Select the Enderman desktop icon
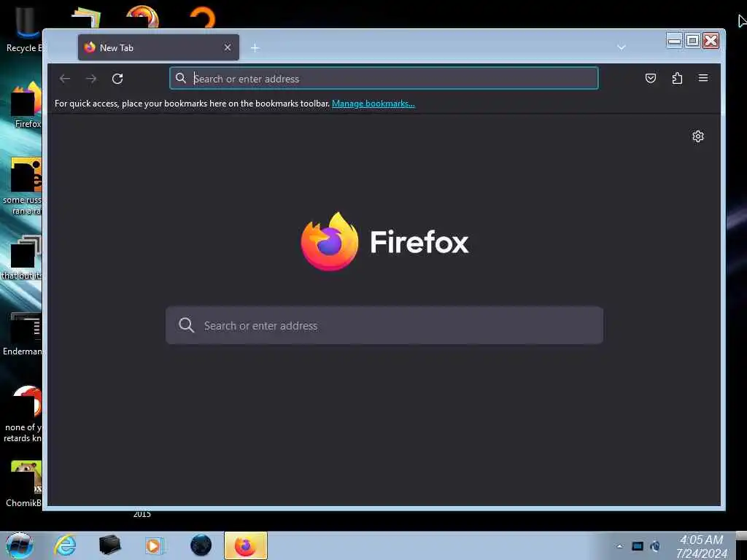Viewport: 747px width, 560px height. [22, 334]
